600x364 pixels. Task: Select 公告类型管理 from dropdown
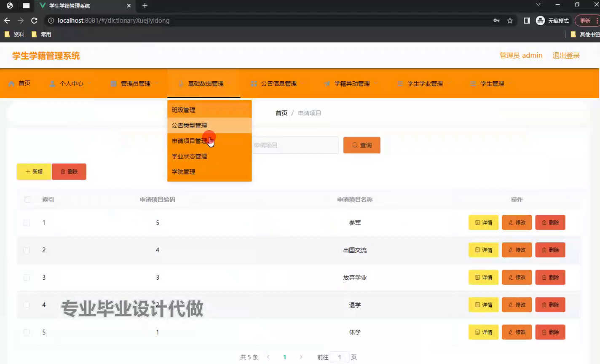pyautogui.click(x=209, y=126)
